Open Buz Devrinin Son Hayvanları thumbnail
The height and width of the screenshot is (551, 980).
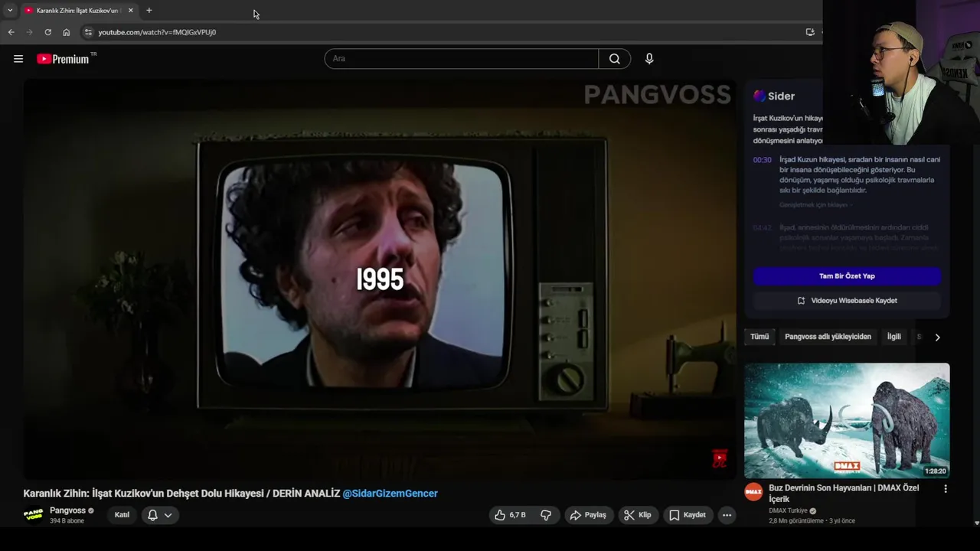pos(847,421)
